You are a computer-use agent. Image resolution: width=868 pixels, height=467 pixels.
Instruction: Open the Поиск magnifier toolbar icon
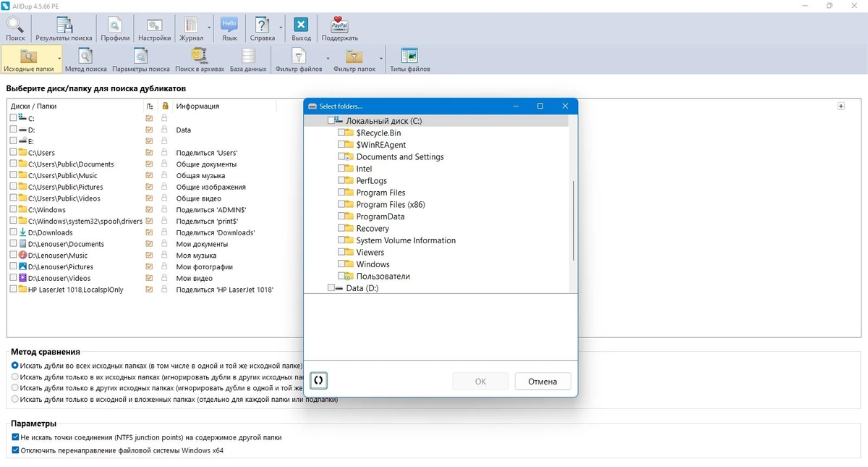[x=15, y=29]
